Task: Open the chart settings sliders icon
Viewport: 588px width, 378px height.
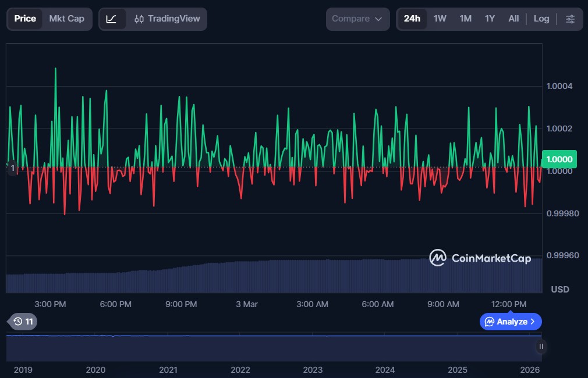Action: [x=570, y=19]
